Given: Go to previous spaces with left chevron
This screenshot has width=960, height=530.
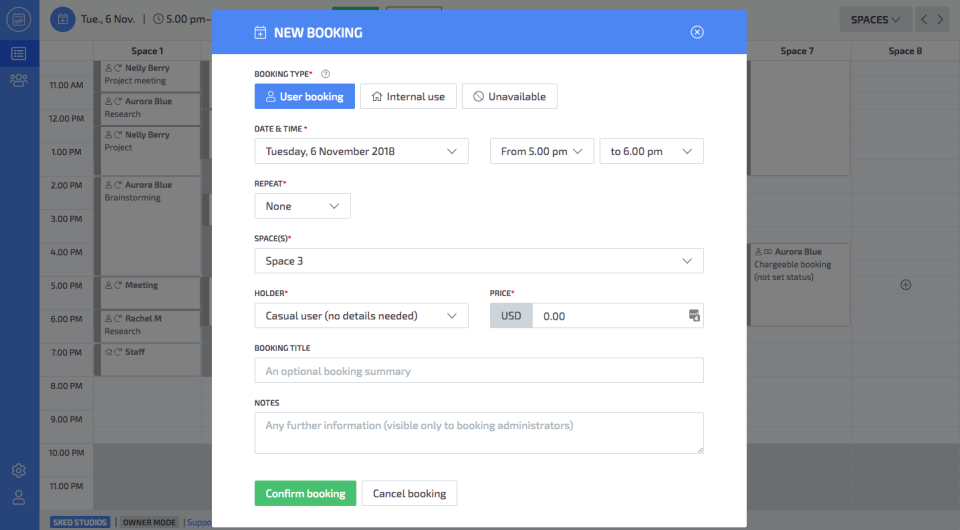Looking at the screenshot, I should click(924, 20).
